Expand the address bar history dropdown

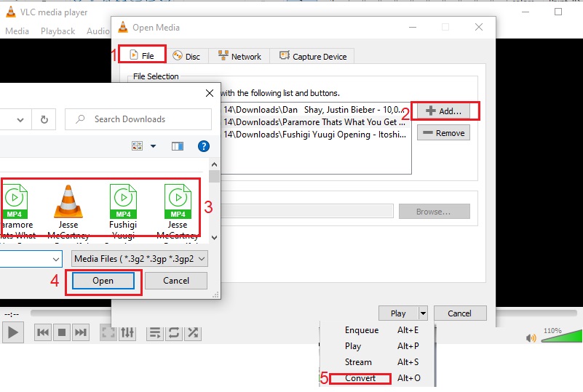coord(20,120)
